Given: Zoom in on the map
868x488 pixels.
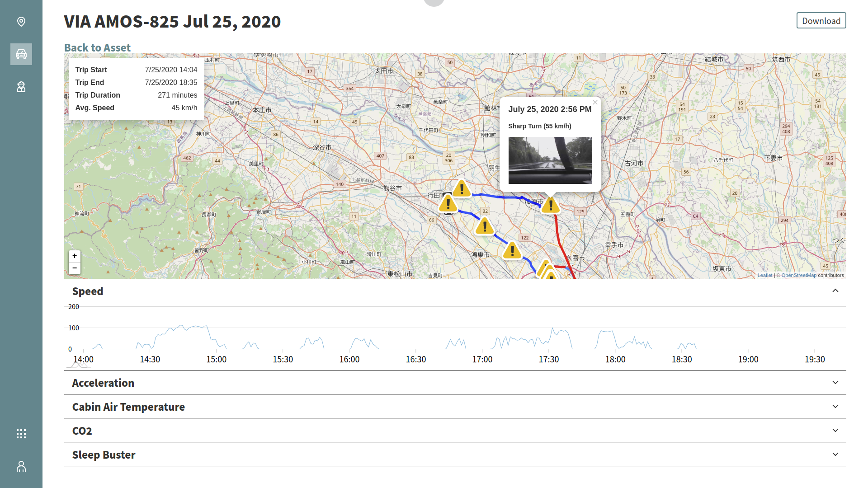Looking at the screenshot, I should coord(75,256).
